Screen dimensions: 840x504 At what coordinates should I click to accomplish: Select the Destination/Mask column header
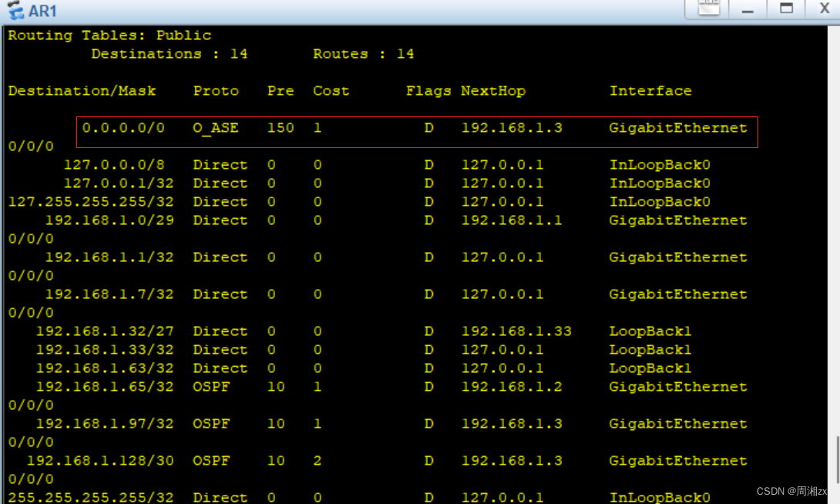[x=82, y=91]
